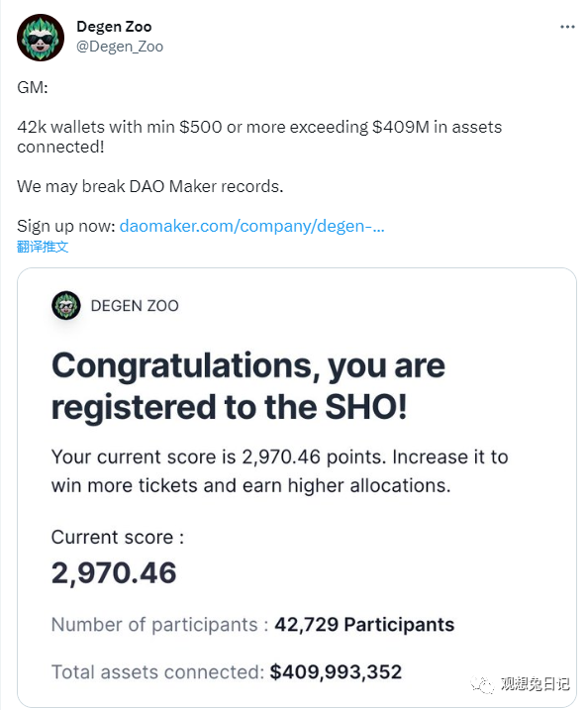Click the 观想兔日记 watermark text
The height and width of the screenshot is (710, 588).
click(x=535, y=683)
